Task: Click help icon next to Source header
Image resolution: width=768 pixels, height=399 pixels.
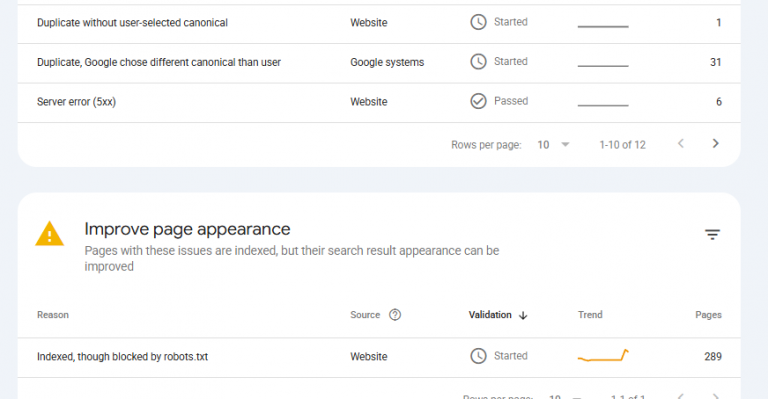Action: (x=395, y=315)
